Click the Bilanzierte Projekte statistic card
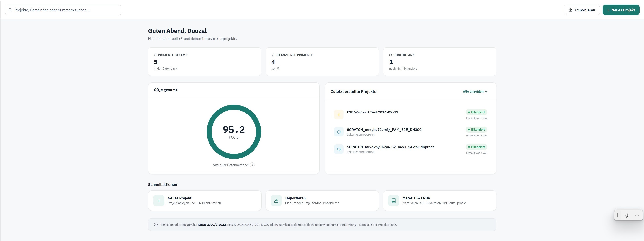This screenshot has width=644, height=241. [x=322, y=62]
